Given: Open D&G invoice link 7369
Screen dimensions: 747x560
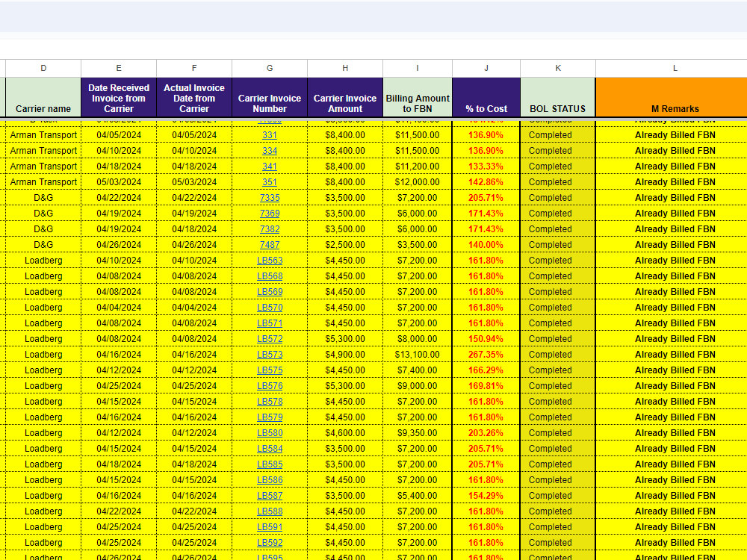Looking at the screenshot, I should pyautogui.click(x=270, y=214).
